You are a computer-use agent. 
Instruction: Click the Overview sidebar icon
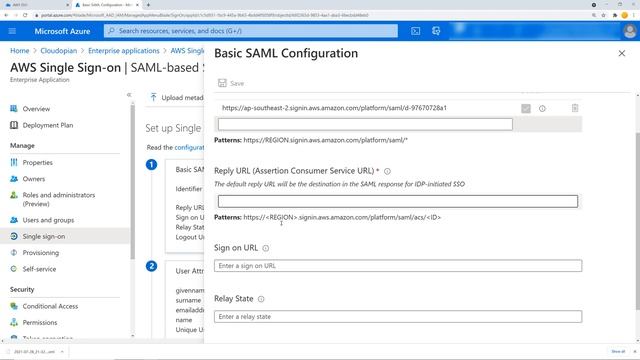(14, 109)
